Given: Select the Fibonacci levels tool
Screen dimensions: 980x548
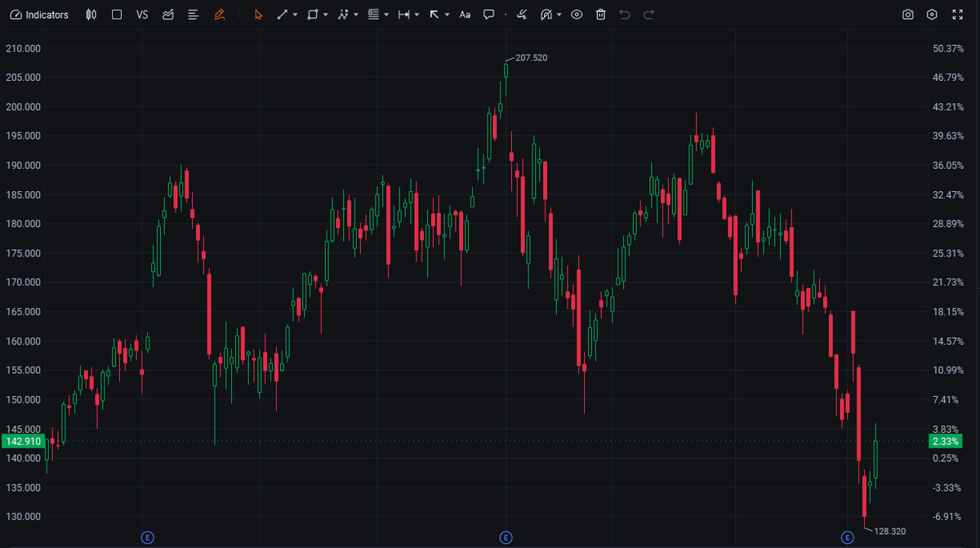Looking at the screenshot, I should click(x=373, y=15).
